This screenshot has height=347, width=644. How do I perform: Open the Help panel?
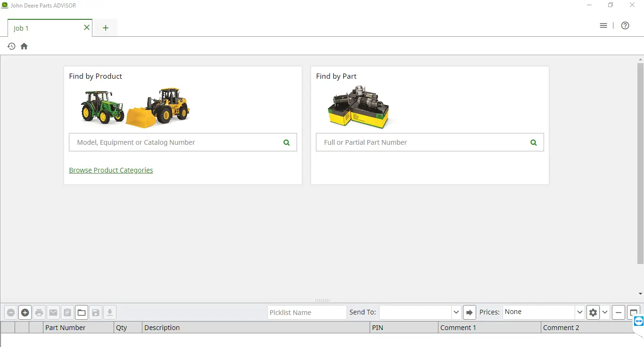coord(625,25)
